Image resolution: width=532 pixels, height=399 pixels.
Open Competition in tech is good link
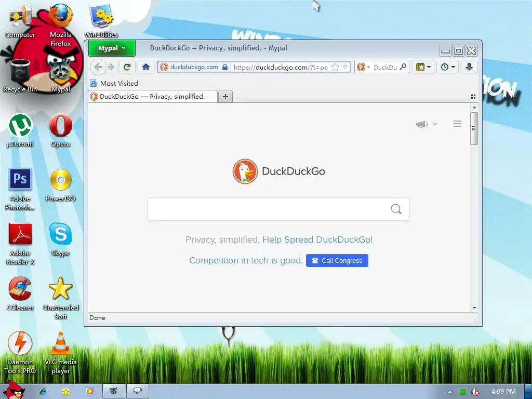[246, 261]
